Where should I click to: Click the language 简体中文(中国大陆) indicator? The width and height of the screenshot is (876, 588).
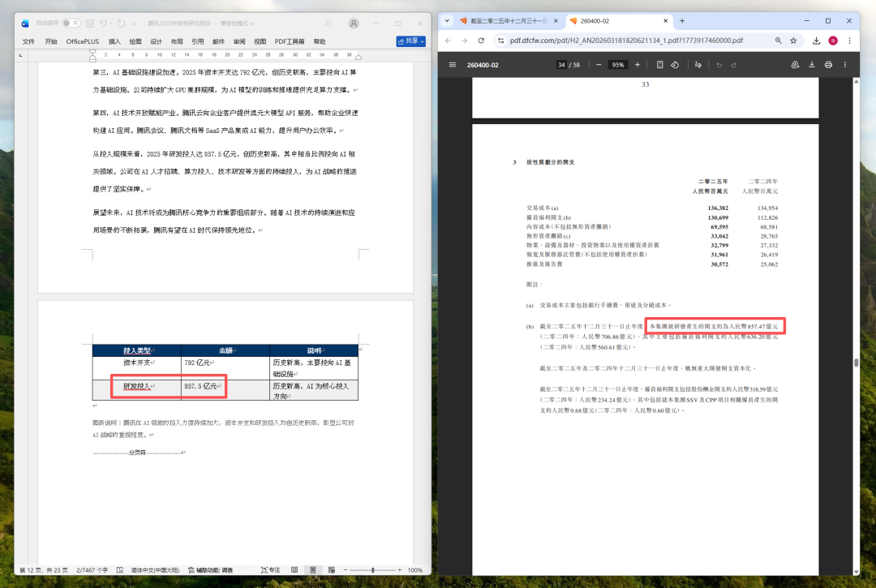155,570
